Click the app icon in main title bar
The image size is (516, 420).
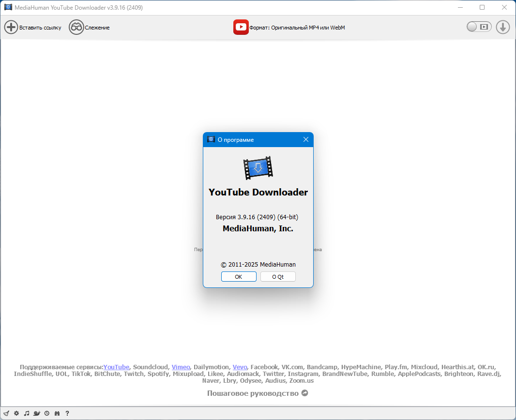[8, 7]
